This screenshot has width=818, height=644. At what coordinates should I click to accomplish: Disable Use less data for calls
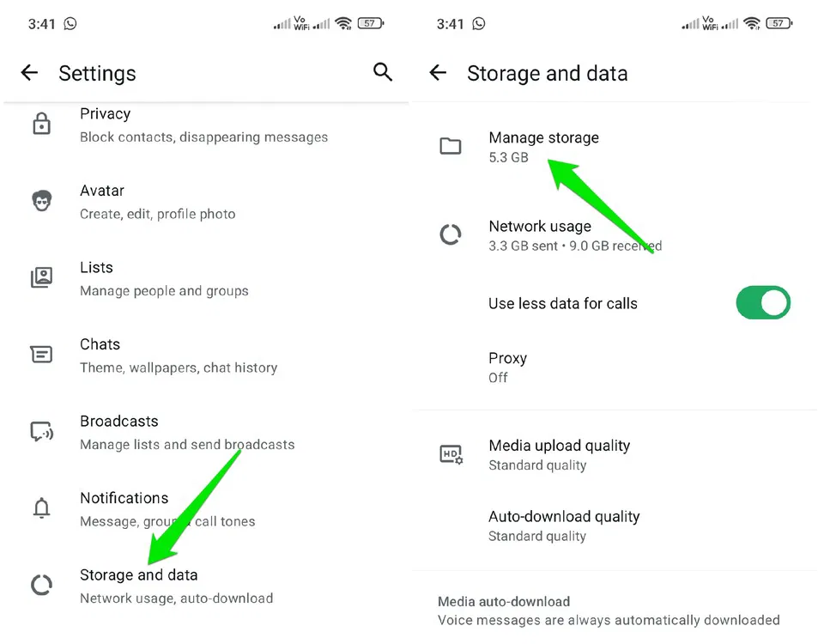point(762,303)
